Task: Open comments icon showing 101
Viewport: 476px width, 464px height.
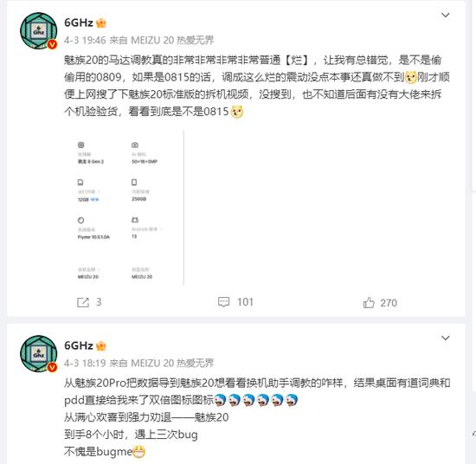Action: click(224, 302)
